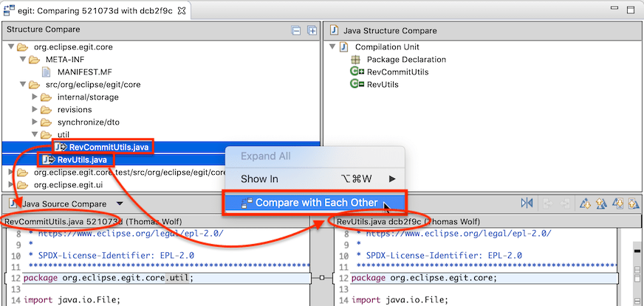The height and width of the screenshot is (306, 644).
Task: Select RevUtils.java in the tree
Action: click(x=82, y=159)
